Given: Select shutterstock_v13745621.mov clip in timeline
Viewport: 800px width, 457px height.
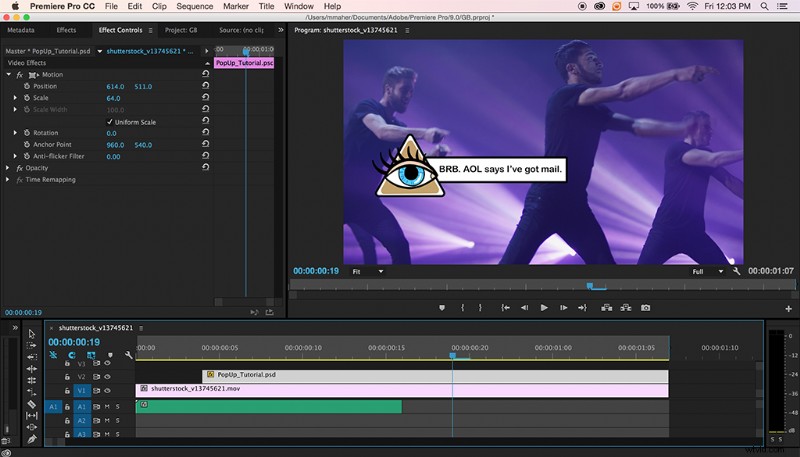Looking at the screenshot, I should coord(402,390).
